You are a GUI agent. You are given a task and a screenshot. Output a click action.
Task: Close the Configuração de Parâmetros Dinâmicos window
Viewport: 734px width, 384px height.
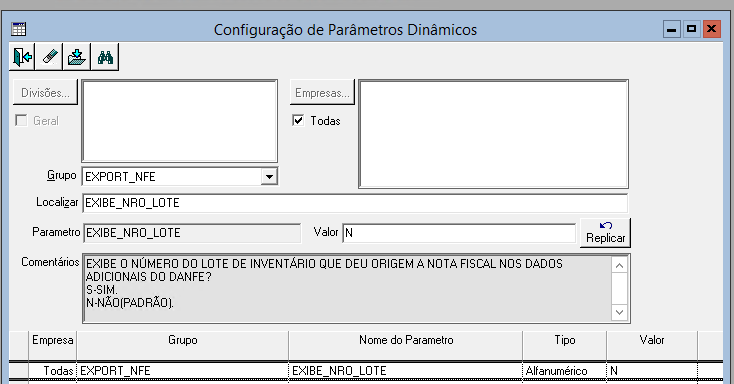tap(712, 30)
